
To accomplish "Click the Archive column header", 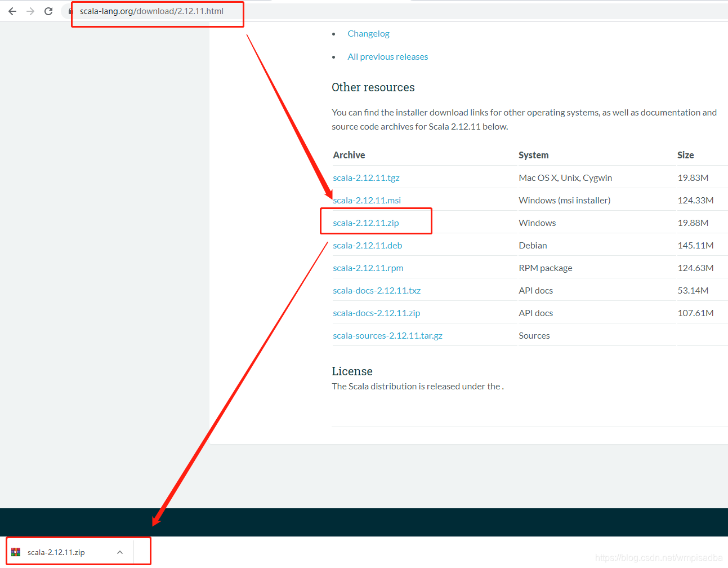I will point(349,156).
